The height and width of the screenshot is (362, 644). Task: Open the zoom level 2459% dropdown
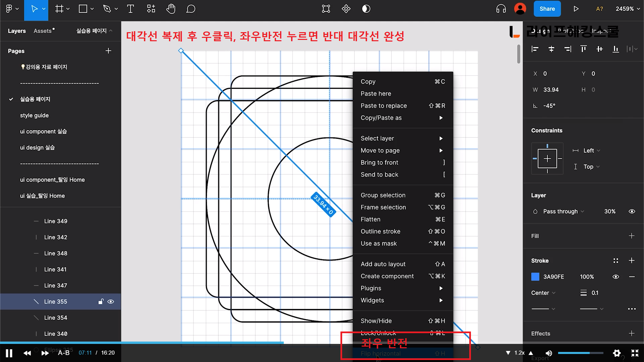point(628,9)
